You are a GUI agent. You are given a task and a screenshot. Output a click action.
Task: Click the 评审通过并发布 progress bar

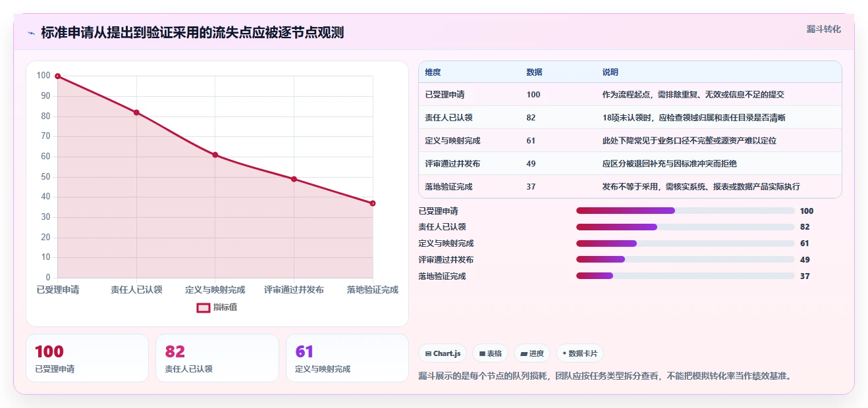coord(685,260)
